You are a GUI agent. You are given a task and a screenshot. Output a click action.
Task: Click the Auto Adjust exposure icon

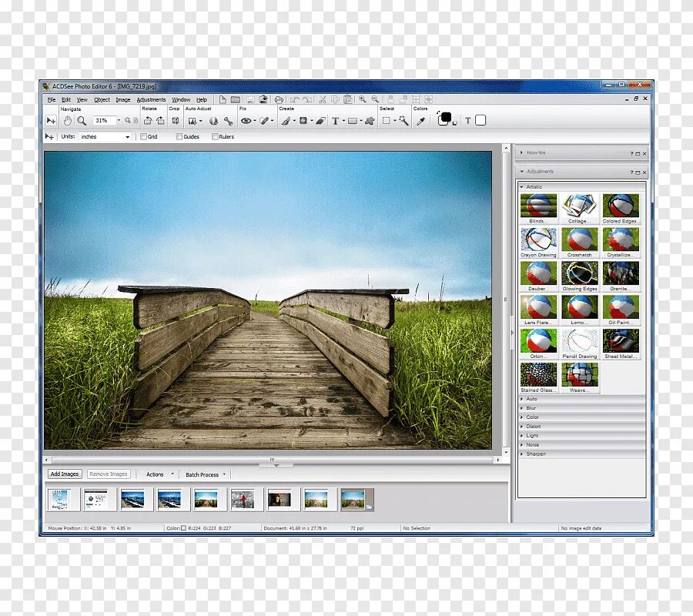pyautogui.click(x=192, y=121)
